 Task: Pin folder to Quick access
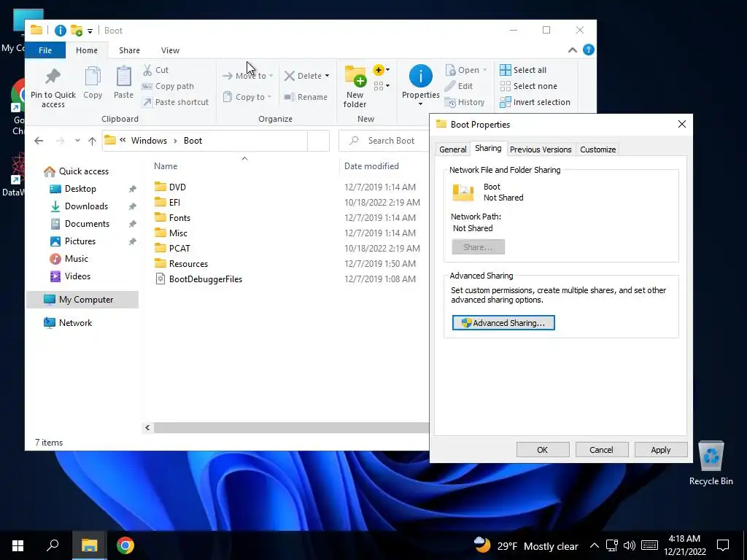[53, 88]
